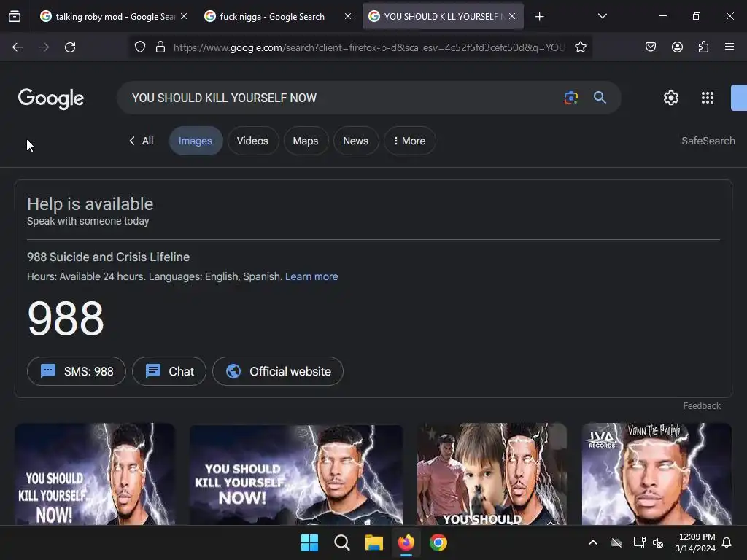Click 988 Suicide and Crisis Lifeline heading
The image size is (747, 560).
tap(108, 257)
